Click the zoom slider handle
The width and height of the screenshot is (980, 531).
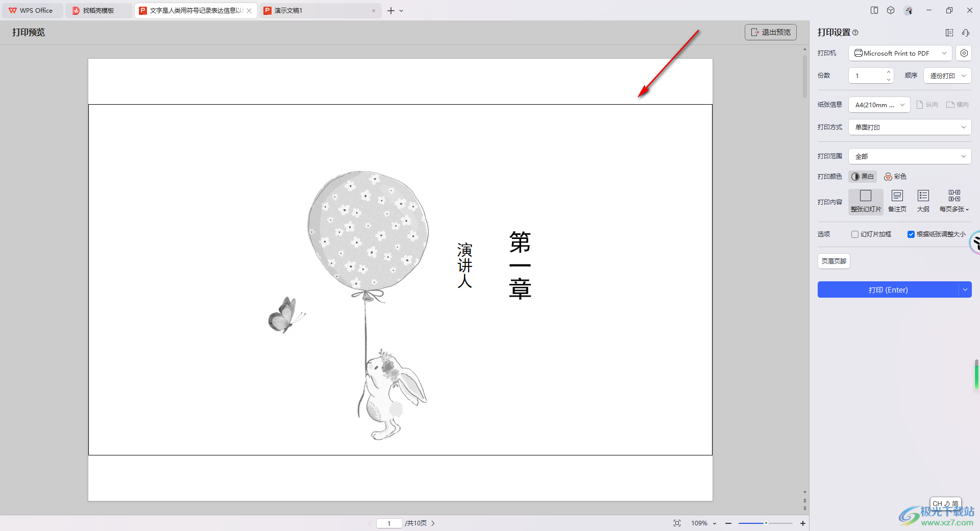(x=766, y=523)
